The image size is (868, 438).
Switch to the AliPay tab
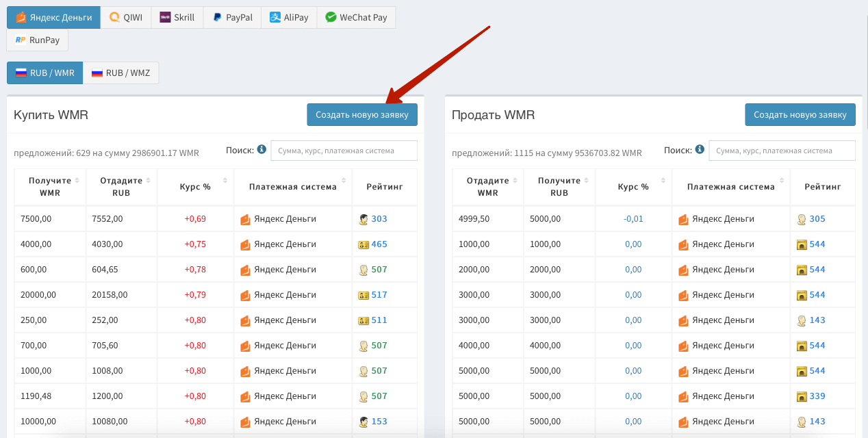coord(289,17)
